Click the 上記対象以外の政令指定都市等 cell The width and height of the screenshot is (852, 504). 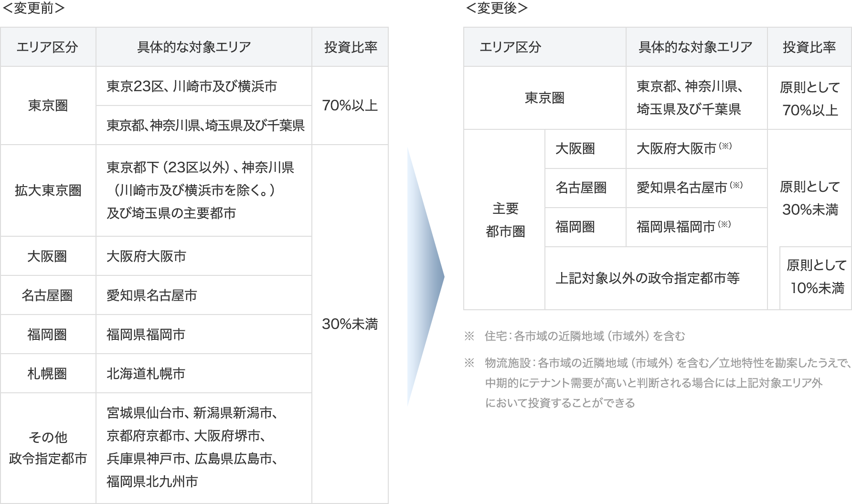pos(647,278)
